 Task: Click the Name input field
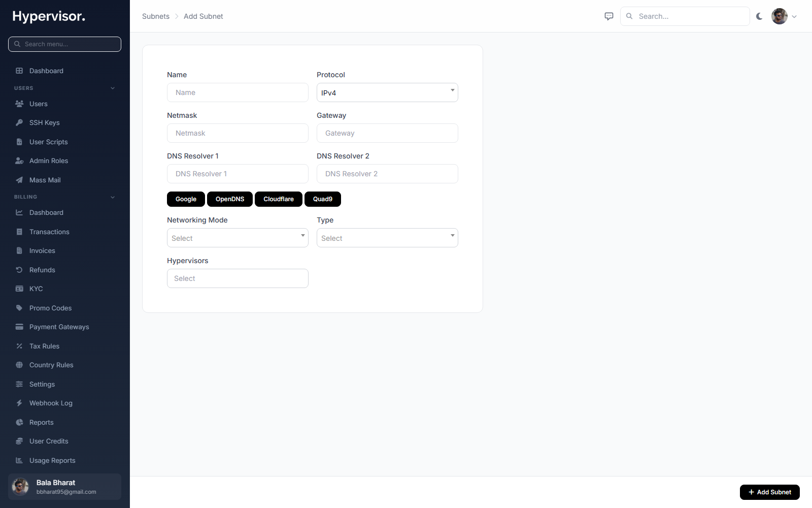coord(238,92)
